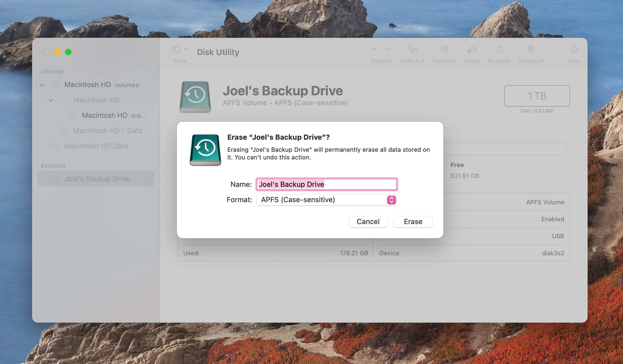Click the disk icon beside Joel's Backup Drive
This screenshot has width=623, height=364.
[55, 179]
